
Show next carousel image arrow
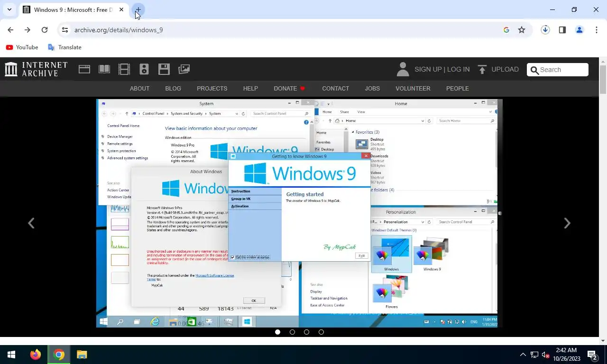567,223
